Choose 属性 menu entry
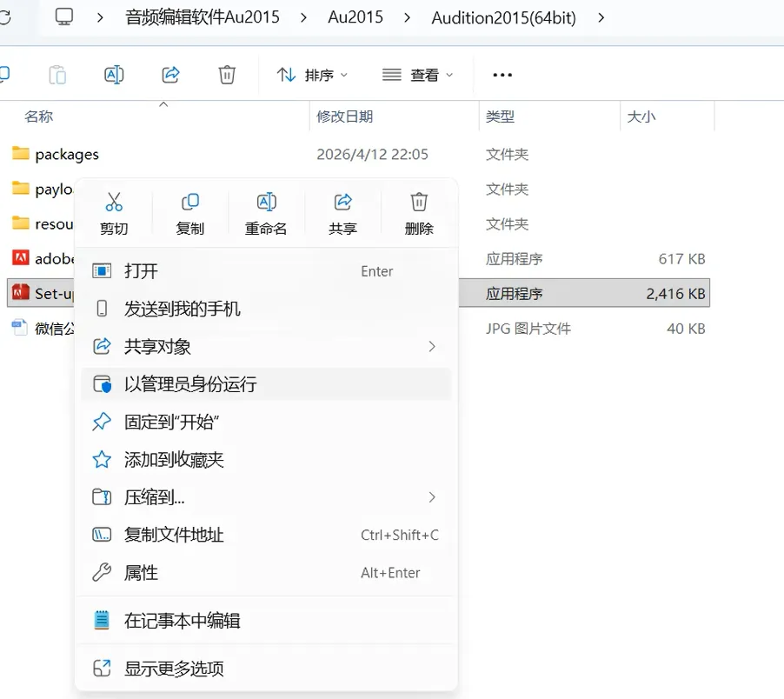The height and width of the screenshot is (699, 784). coord(266,572)
